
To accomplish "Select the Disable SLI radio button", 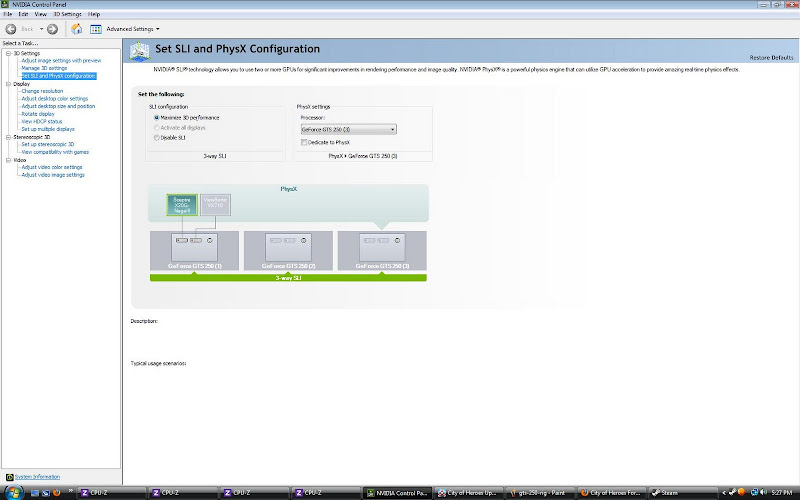I will [x=157, y=138].
